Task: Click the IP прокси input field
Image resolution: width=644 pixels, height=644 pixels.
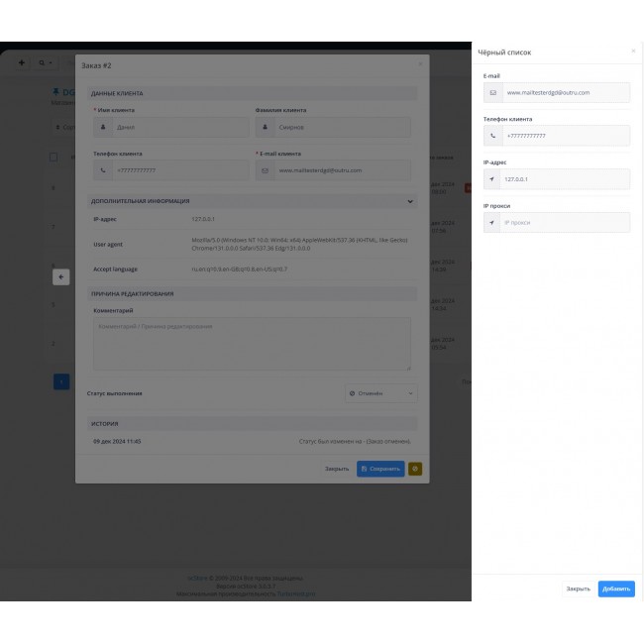Action: click(565, 223)
